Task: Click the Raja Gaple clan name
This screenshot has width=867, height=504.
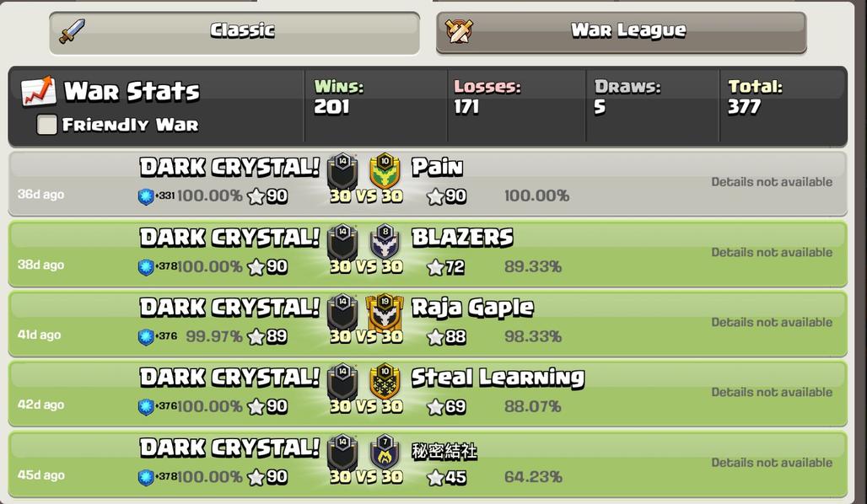Action: 473,308
